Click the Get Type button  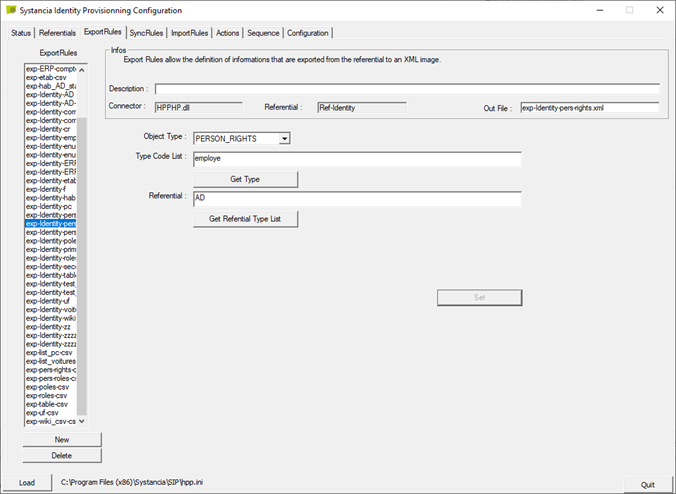tap(245, 179)
